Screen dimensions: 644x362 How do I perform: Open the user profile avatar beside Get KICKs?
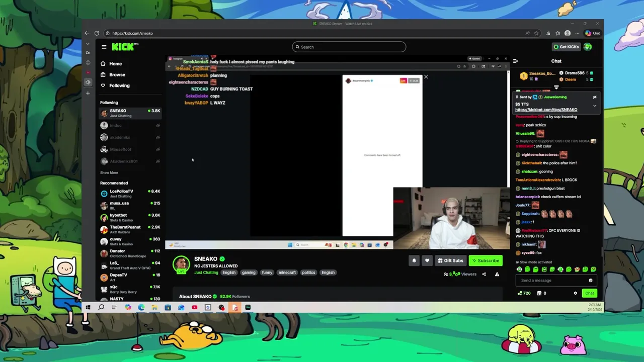coord(588,47)
